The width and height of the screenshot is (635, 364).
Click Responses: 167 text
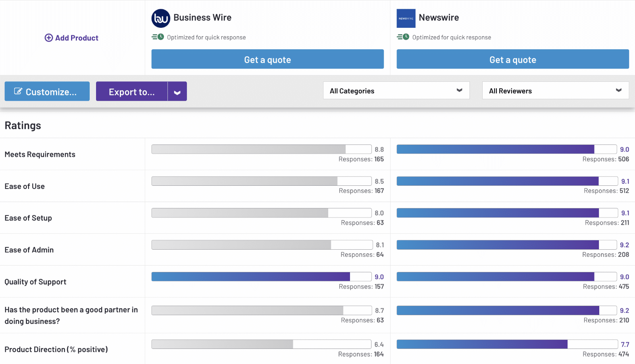pos(362,191)
